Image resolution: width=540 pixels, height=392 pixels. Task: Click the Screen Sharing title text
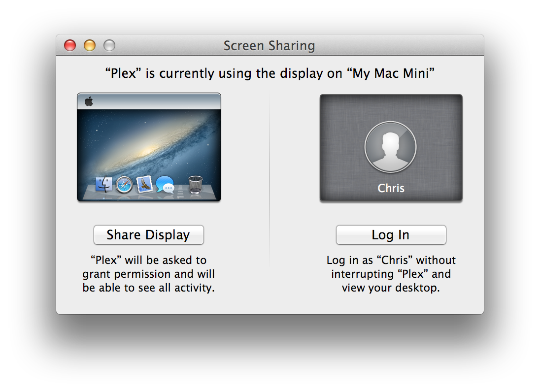(x=270, y=46)
